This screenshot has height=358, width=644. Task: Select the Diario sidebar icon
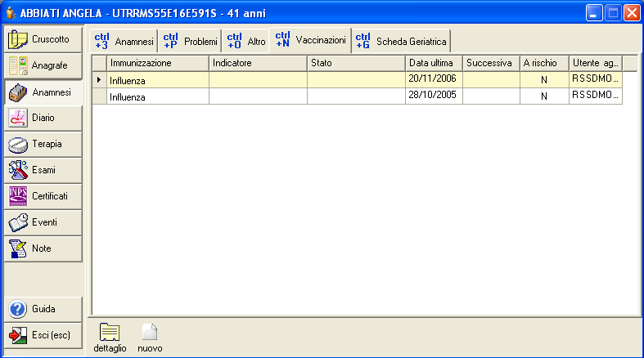18,118
